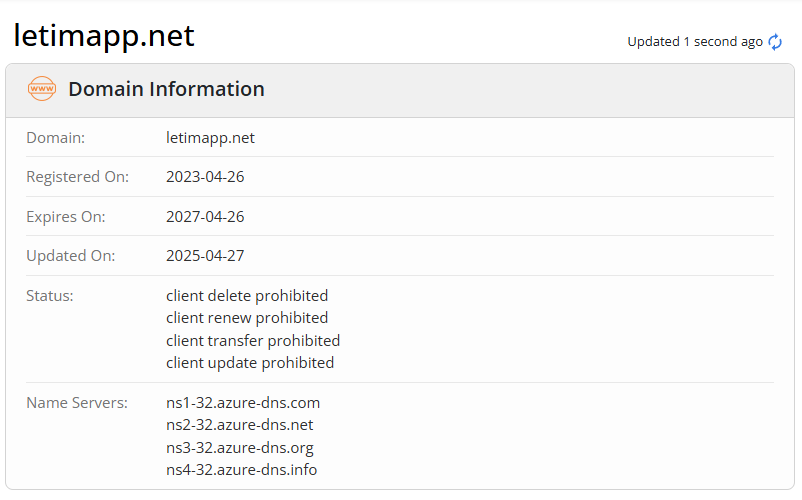Select the domain value letimapp.net
Screen dimensions: 802x500
210,138
